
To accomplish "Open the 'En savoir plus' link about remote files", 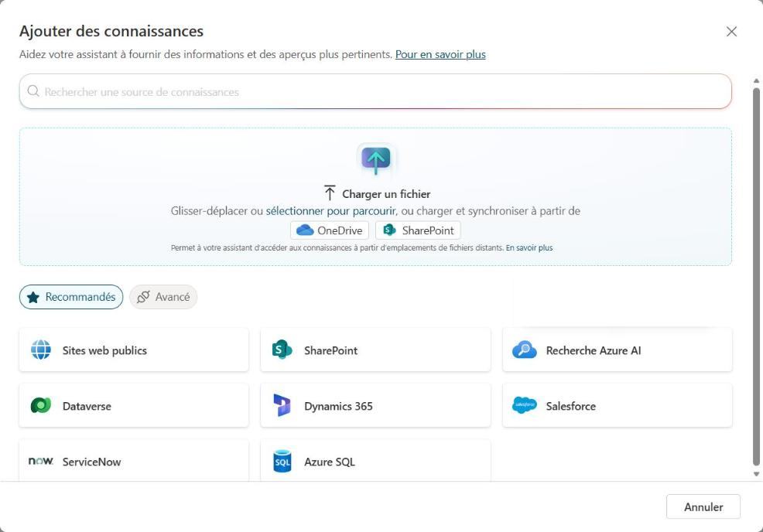I will (x=529, y=248).
